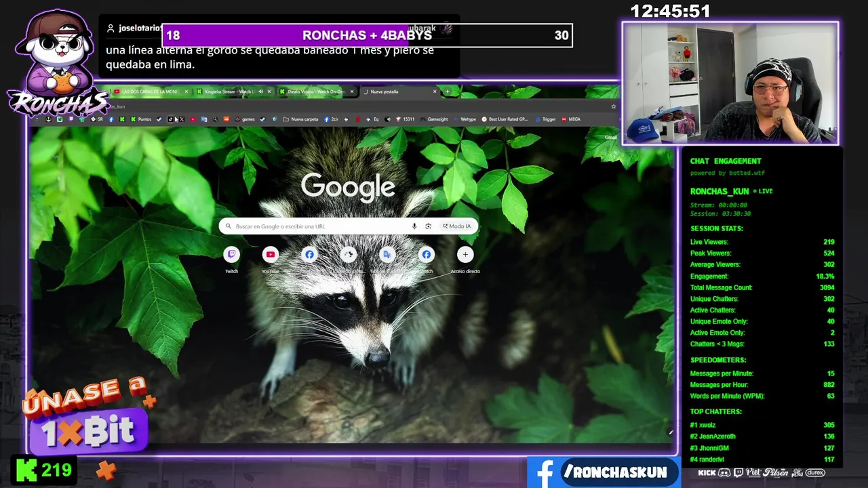Bookmark this page with the star icon

point(614,106)
